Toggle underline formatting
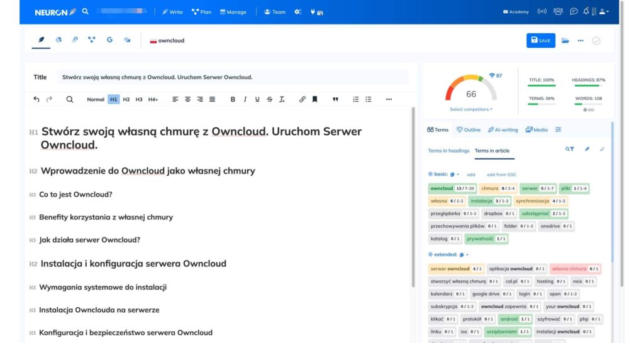 coord(257,99)
